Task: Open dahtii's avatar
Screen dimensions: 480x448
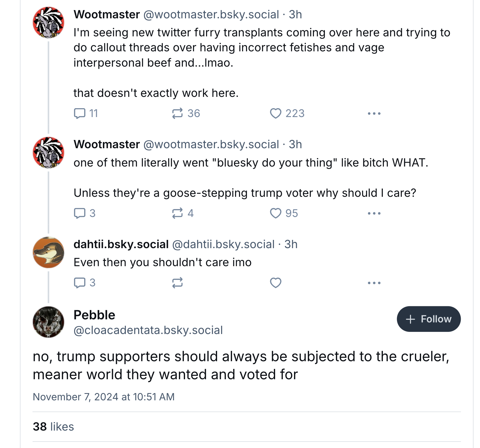Action: [x=49, y=252]
